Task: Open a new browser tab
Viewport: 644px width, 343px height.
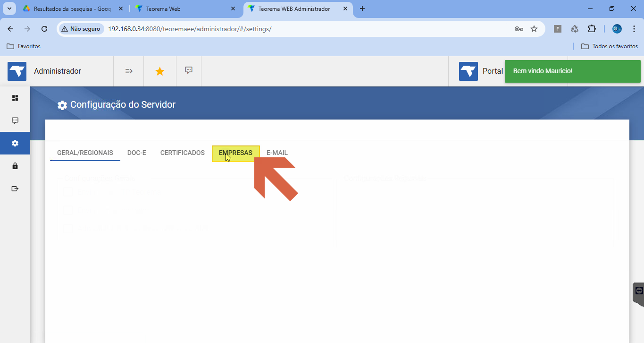Action: 362,9
